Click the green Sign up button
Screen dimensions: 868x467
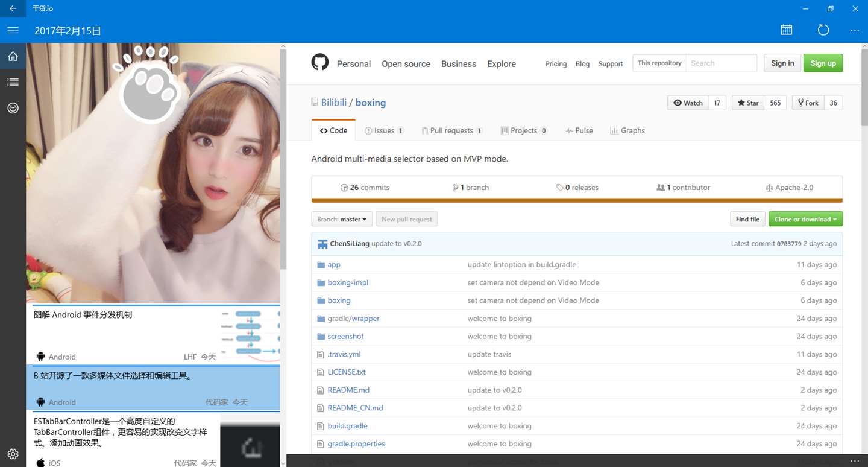823,63
